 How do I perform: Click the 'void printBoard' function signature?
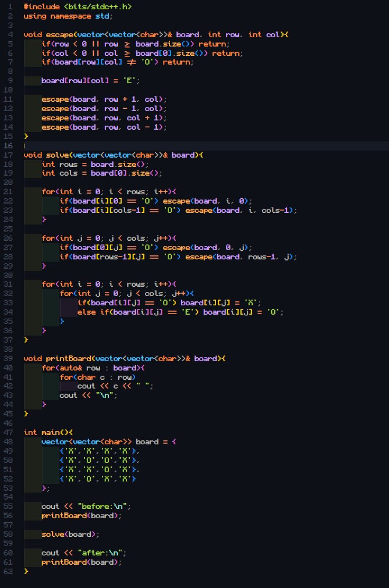124,358
